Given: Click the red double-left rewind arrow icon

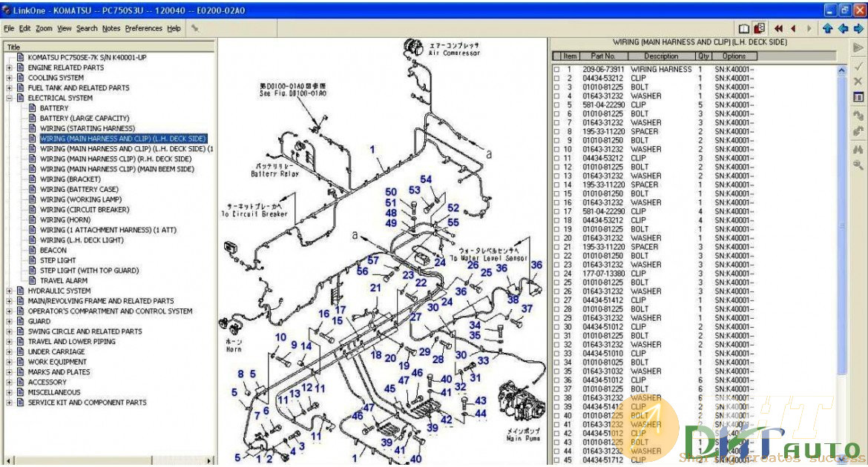Looking at the screenshot, I should [x=778, y=29].
